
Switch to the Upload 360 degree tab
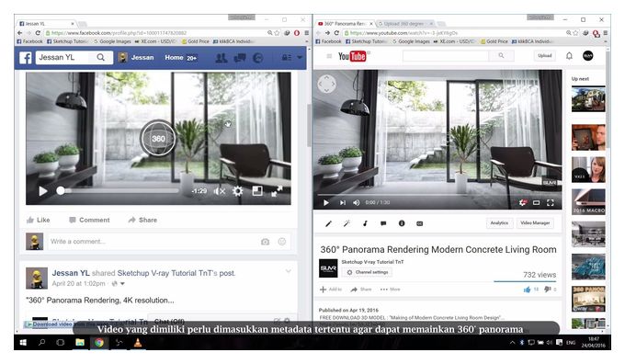405,24
